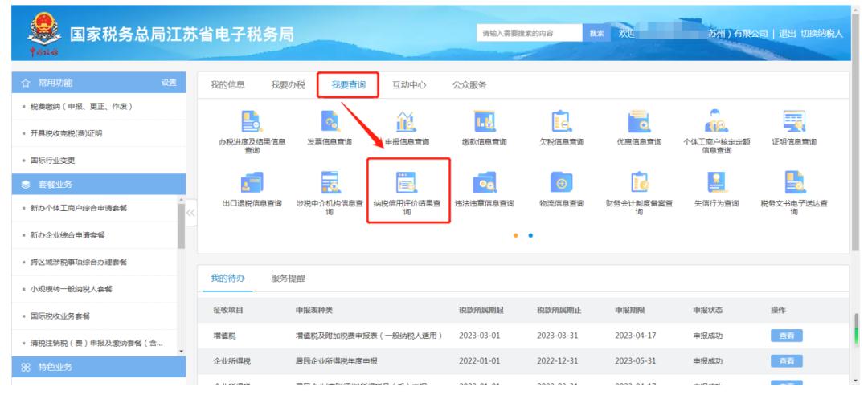Switch to 我的信息 tab
868x399 pixels.
(x=227, y=85)
